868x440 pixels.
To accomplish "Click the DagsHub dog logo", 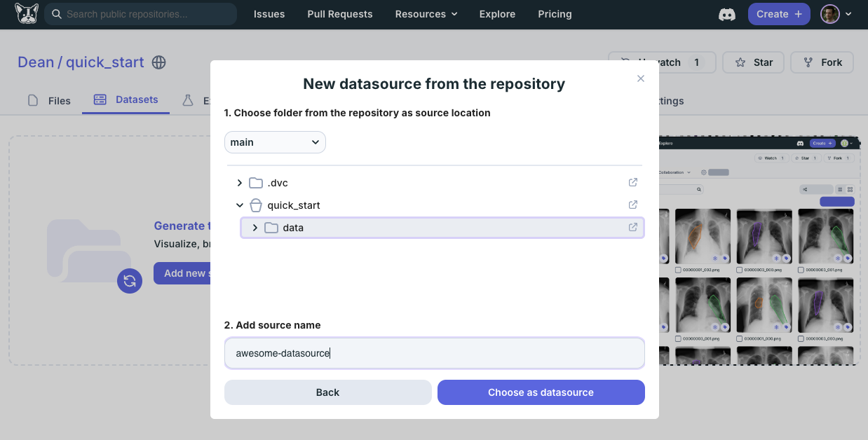I will [27, 14].
